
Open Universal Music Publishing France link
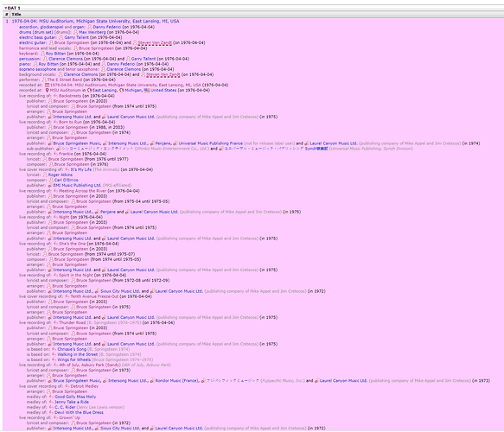click(211, 143)
